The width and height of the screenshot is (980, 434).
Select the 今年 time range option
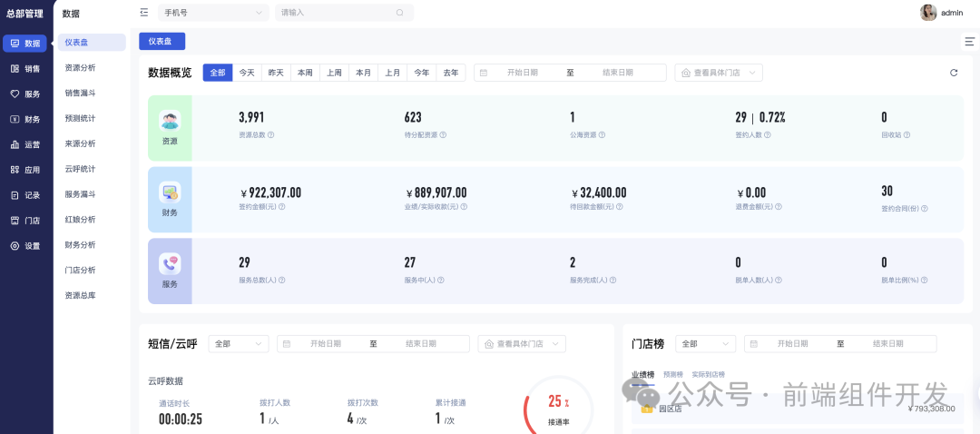point(422,73)
